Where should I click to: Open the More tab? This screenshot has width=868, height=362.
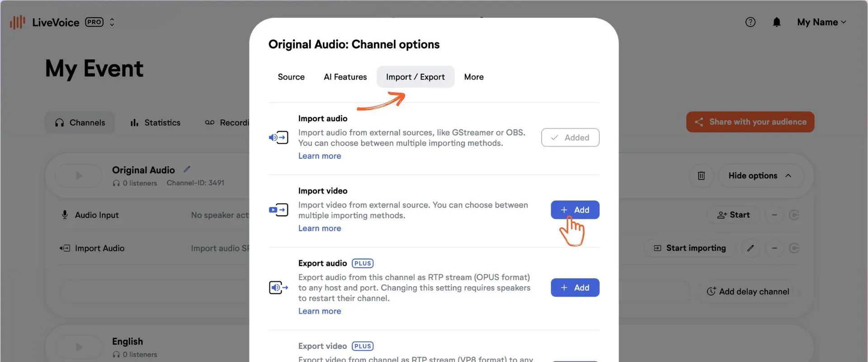474,77
